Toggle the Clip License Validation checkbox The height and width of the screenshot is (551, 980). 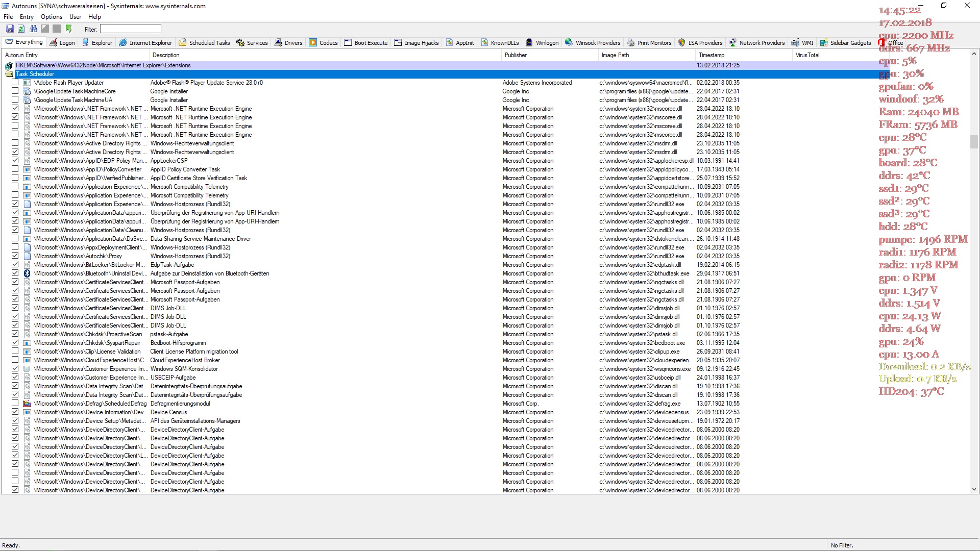pos(15,351)
